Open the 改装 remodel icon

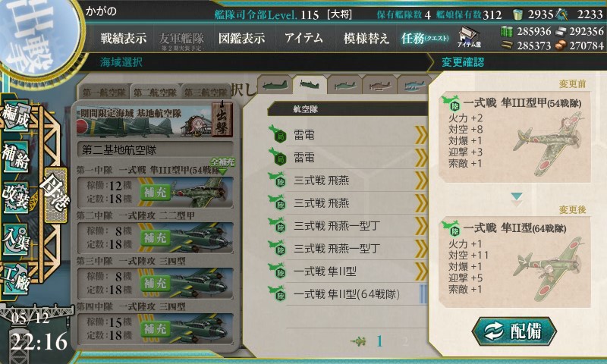15,198
